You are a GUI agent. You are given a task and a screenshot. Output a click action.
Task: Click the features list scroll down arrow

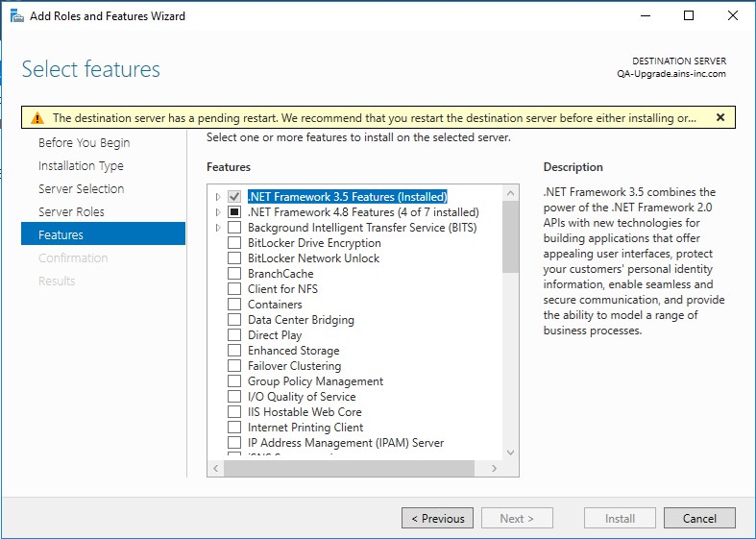[511, 453]
